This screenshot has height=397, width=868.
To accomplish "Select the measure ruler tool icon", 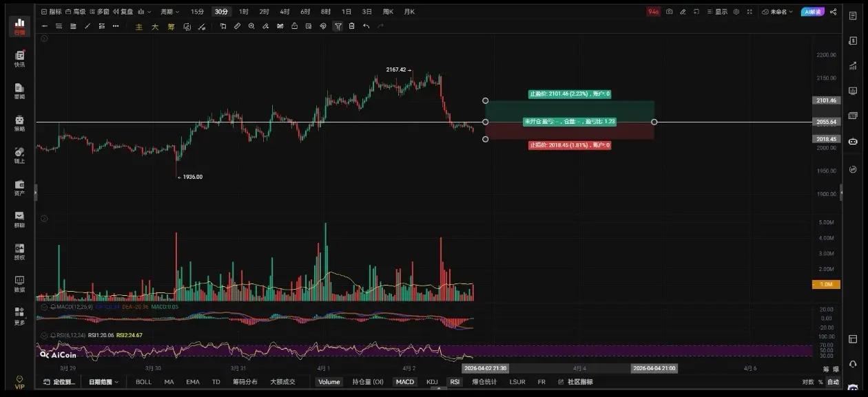I will point(237,26).
